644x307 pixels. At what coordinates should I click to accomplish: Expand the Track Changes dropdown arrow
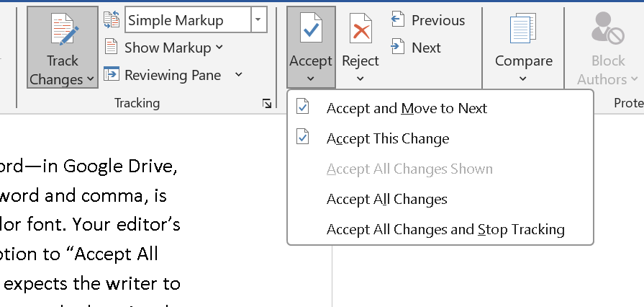pos(90,79)
